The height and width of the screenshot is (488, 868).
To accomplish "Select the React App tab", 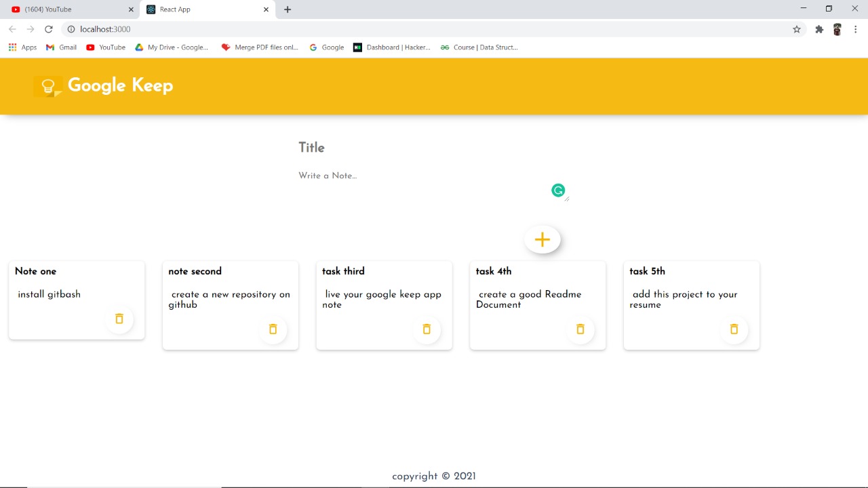I will click(176, 9).
